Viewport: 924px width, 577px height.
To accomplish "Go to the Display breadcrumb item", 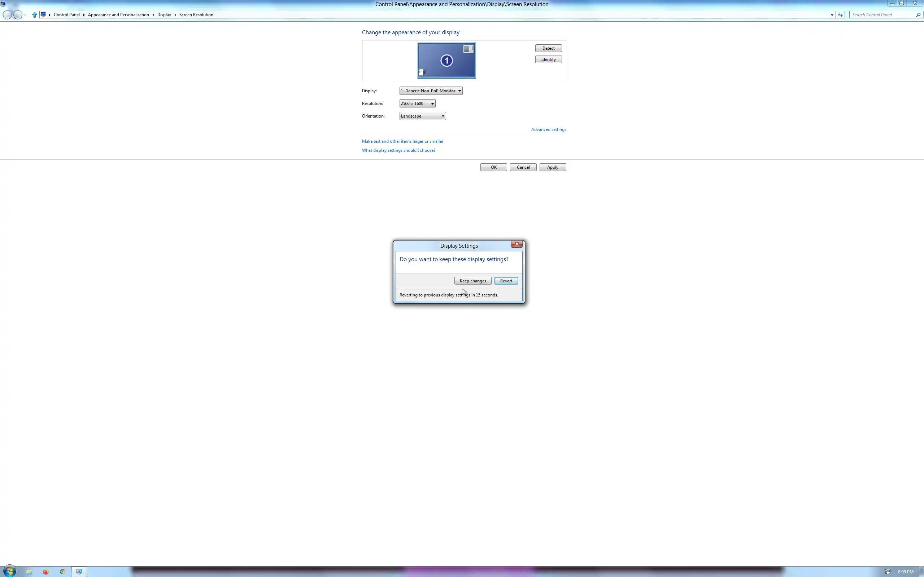I will (164, 15).
